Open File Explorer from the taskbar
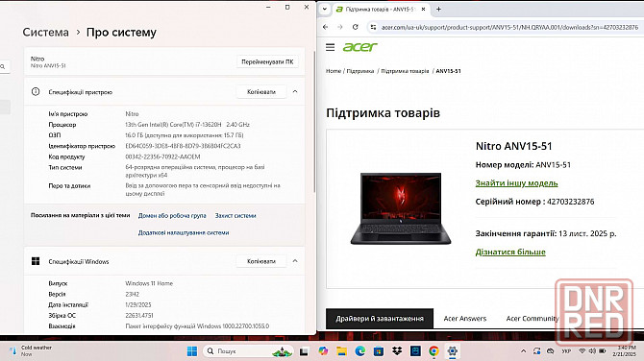Image resolution: width=644 pixels, height=361 pixels. (342, 351)
